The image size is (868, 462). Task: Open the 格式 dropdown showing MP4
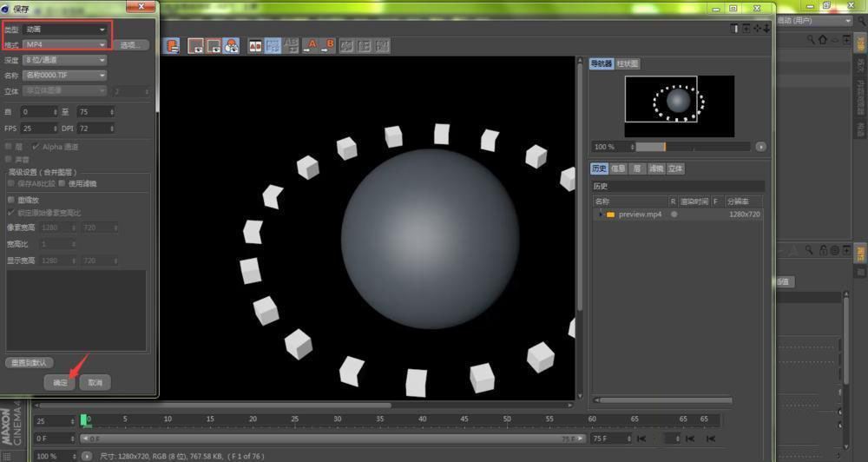tap(65, 44)
